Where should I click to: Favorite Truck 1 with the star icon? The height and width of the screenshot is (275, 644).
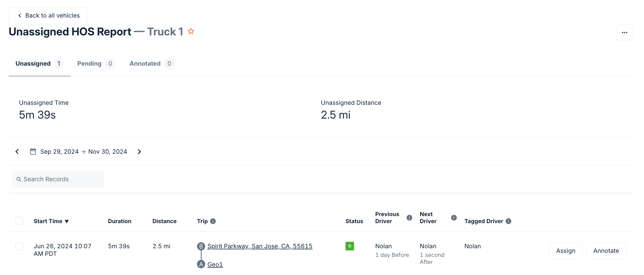tap(191, 31)
